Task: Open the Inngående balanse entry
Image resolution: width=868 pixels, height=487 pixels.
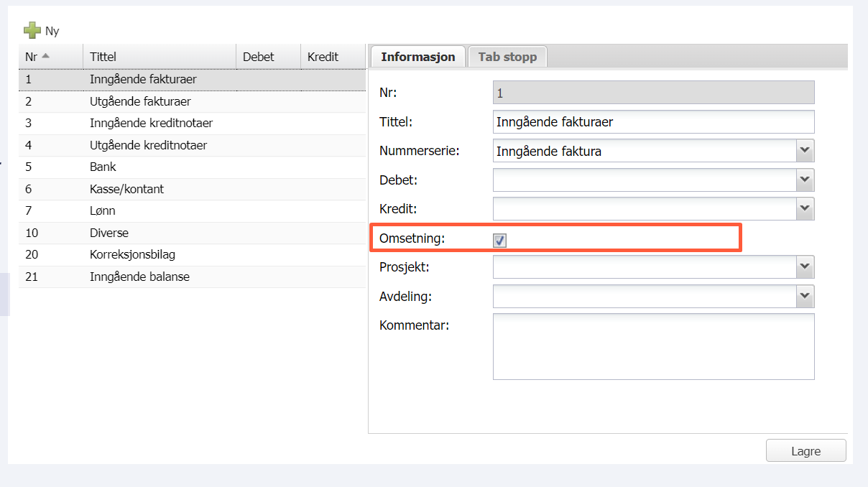Action: click(139, 277)
